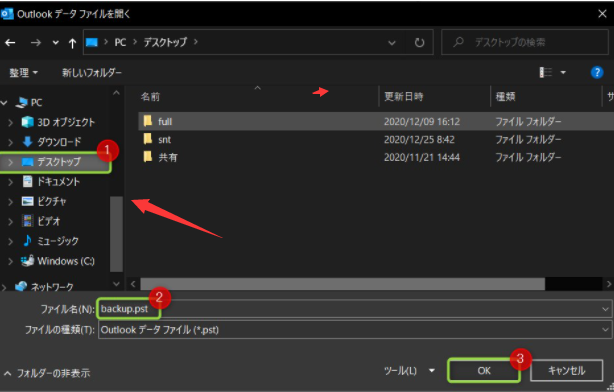Screen dimensions: 614x392
Task: Open help with the question mark icon
Action: (x=596, y=72)
